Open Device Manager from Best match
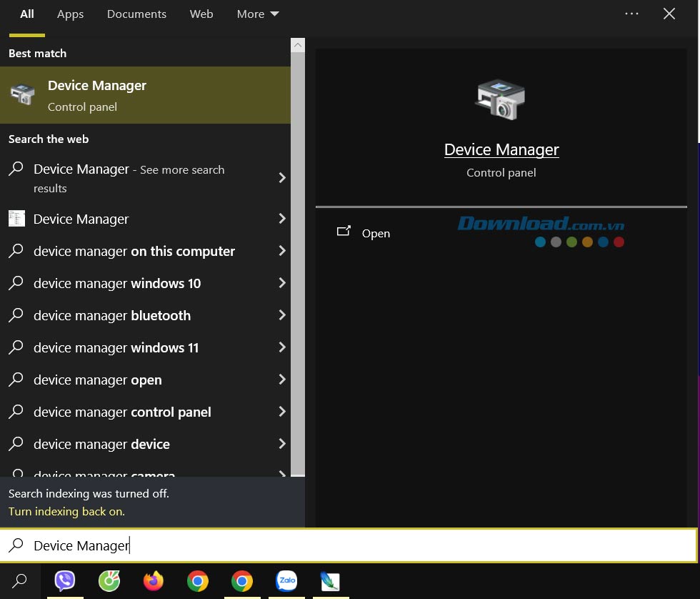700x599 pixels. (x=97, y=94)
